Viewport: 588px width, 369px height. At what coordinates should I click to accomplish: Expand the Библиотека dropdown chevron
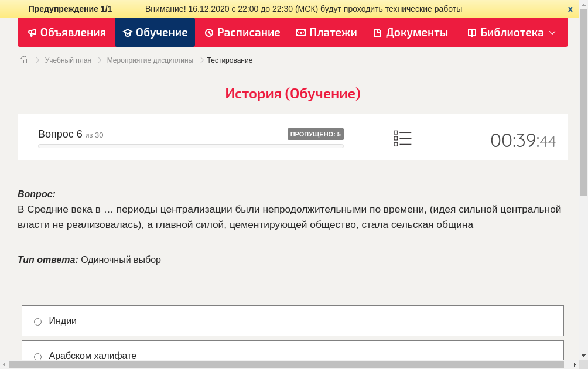(551, 33)
